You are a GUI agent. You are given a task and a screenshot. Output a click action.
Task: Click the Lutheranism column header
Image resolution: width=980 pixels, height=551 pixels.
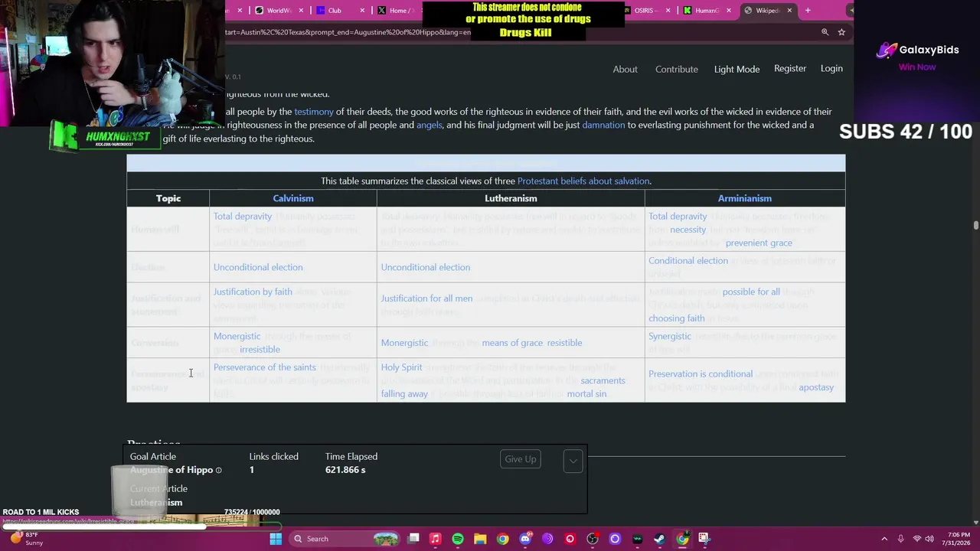coord(511,198)
